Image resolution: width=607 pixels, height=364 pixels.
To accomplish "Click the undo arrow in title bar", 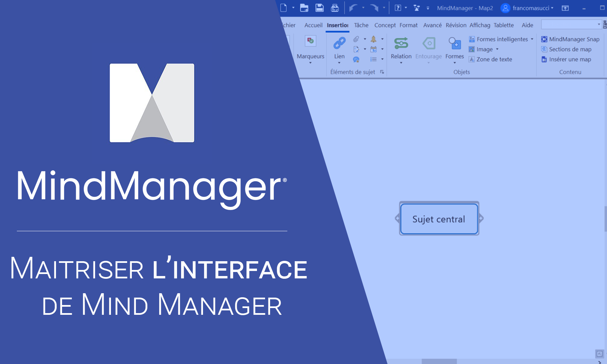I will tap(353, 8).
